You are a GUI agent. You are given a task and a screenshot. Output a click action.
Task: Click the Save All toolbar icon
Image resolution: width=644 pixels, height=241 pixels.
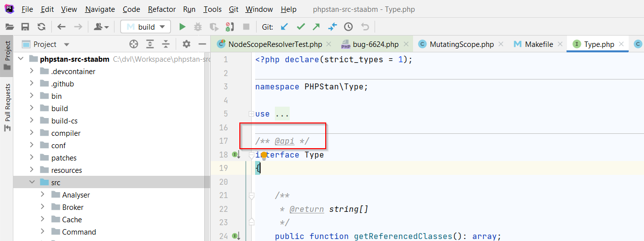[25, 27]
